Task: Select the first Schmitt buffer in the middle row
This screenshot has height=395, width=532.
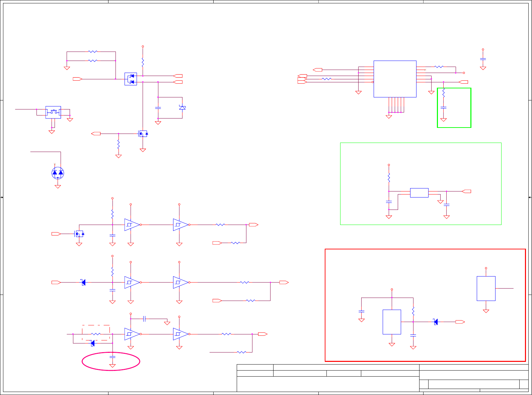Action: 133,283
